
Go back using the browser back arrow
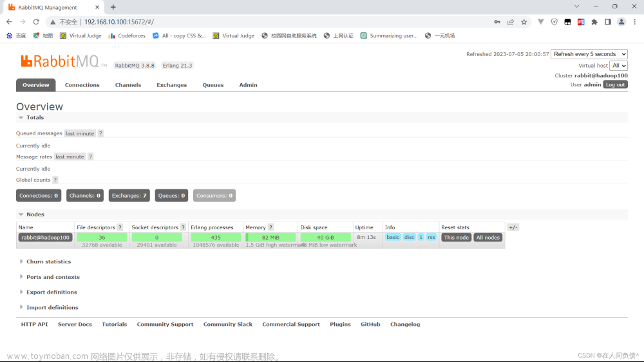tap(9, 22)
